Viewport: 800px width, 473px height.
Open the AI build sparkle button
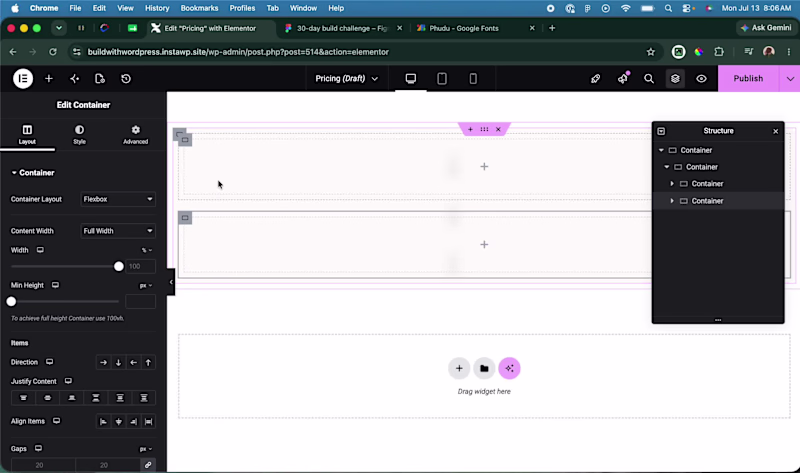tap(509, 368)
